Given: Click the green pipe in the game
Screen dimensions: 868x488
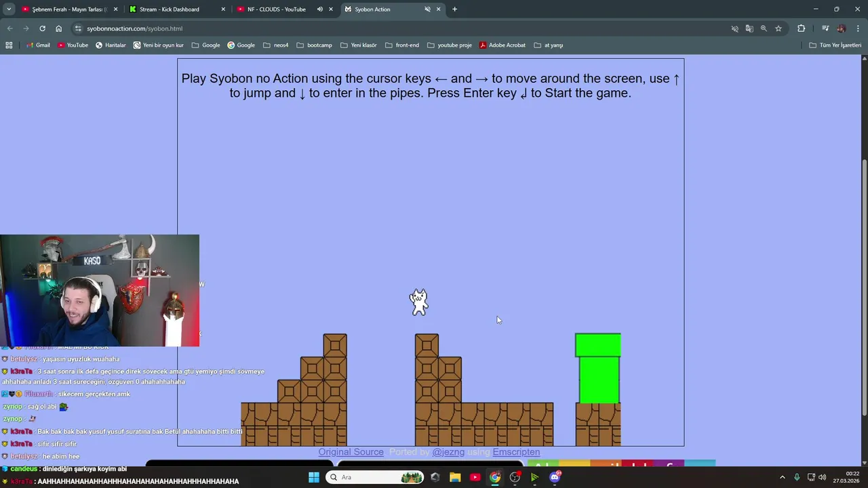Looking at the screenshot, I should coord(597,368).
